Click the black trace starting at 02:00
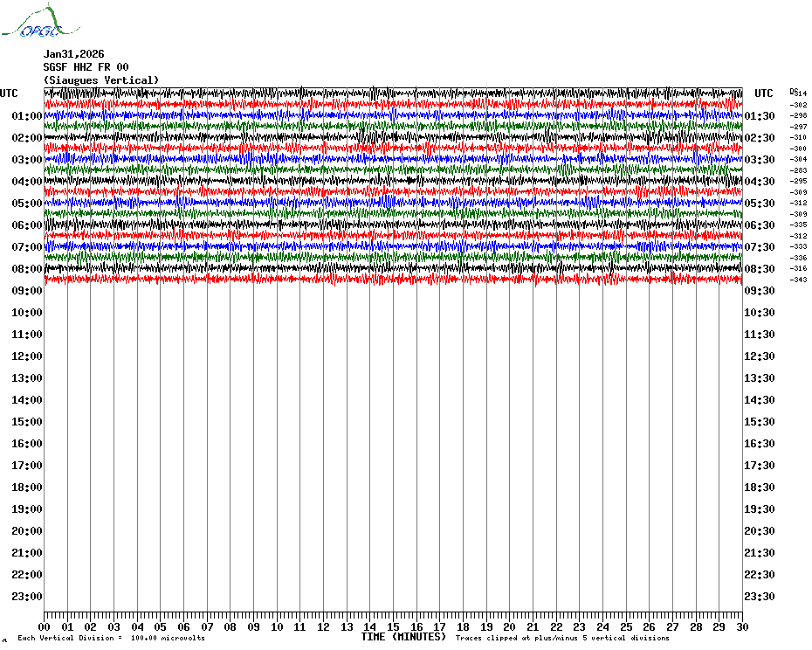 (393, 137)
